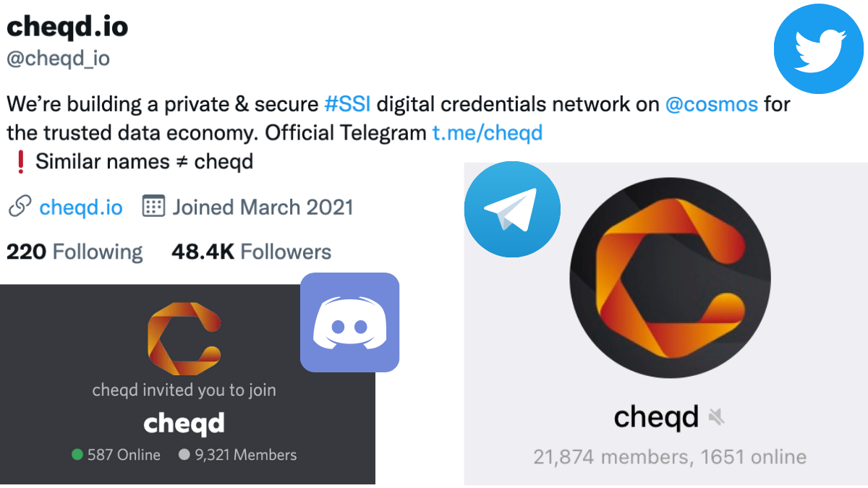This screenshot has width=868, height=488.
Task: Open the cheqd.io website link
Action: click(x=80, y=207)
